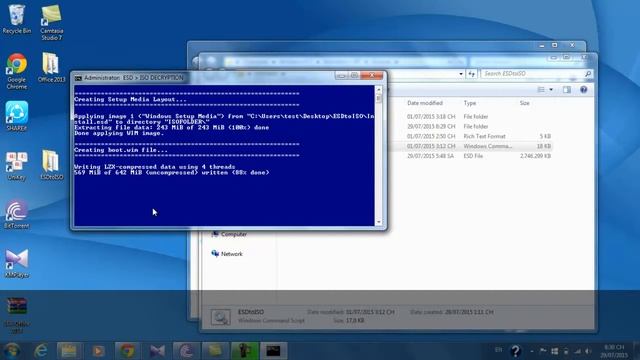
Task: Open Windows Media Player from the taskbar
Action: tap(98, 351)
